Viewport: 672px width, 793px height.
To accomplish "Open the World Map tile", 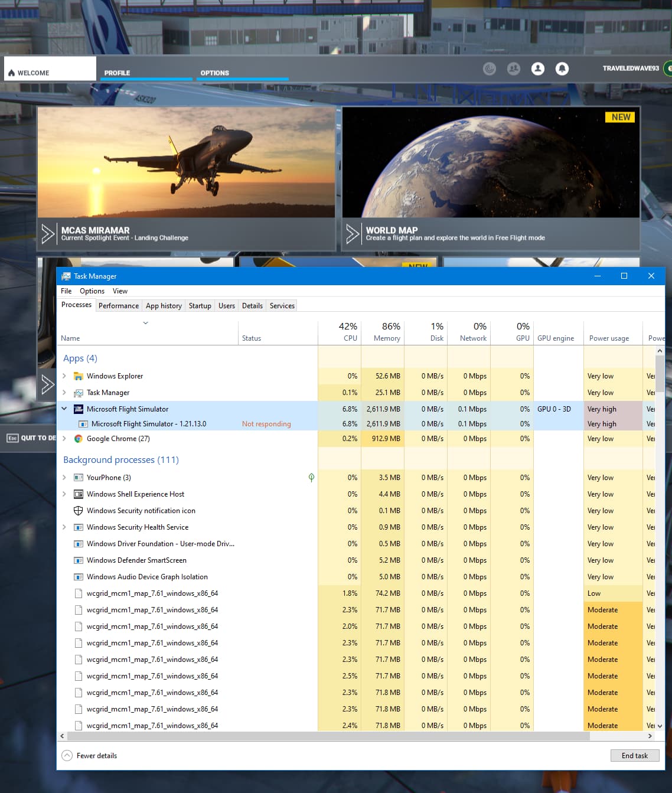I will pos(491,178).
